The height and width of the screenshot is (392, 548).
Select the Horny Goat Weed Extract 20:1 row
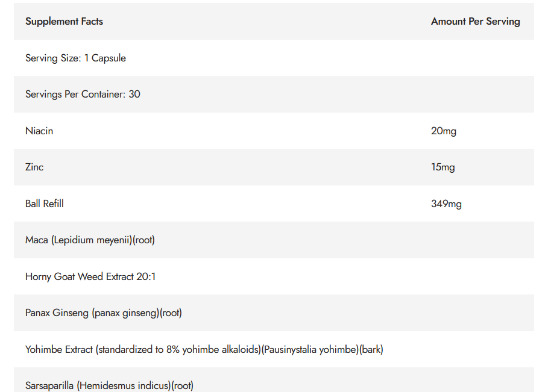pos(274,276)
